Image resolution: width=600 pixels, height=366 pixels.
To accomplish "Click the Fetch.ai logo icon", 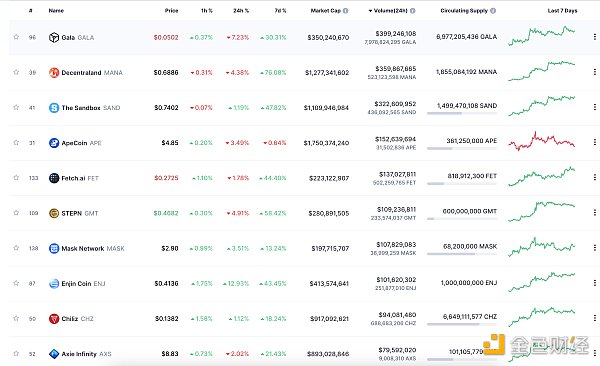I will (54, 178).
